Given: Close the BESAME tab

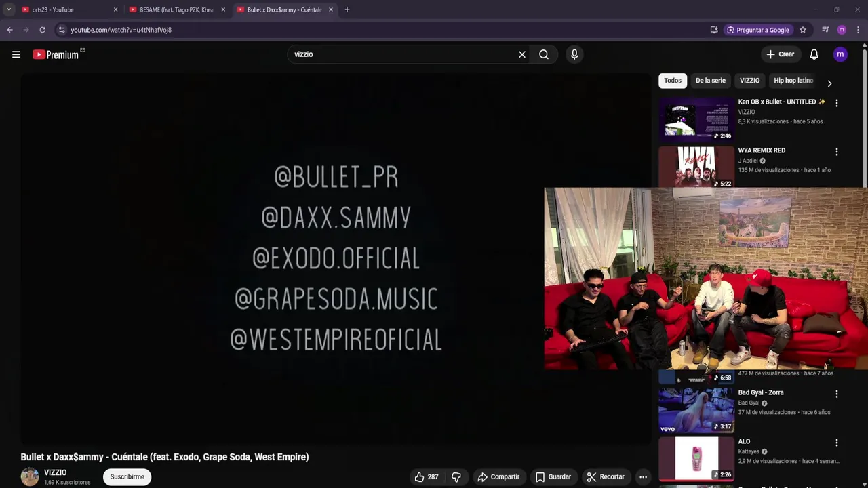Looking at the screenshot, I should tap(223, 9).
